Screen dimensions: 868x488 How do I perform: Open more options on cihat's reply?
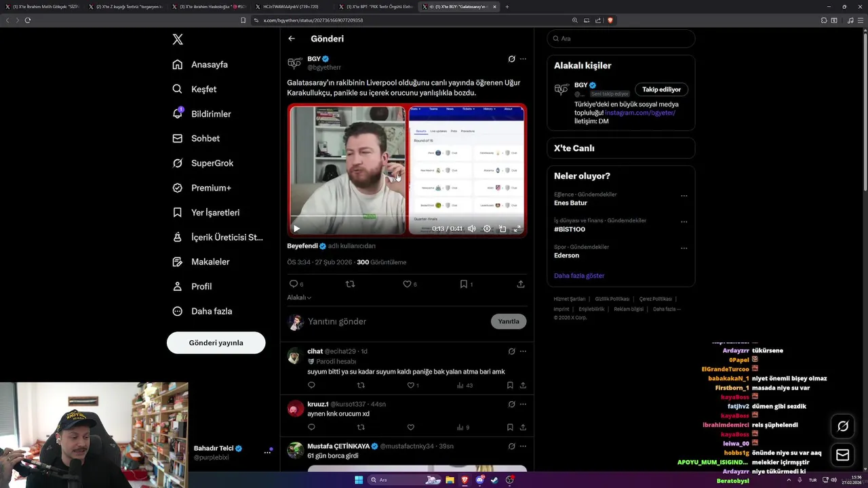point(523,351)
